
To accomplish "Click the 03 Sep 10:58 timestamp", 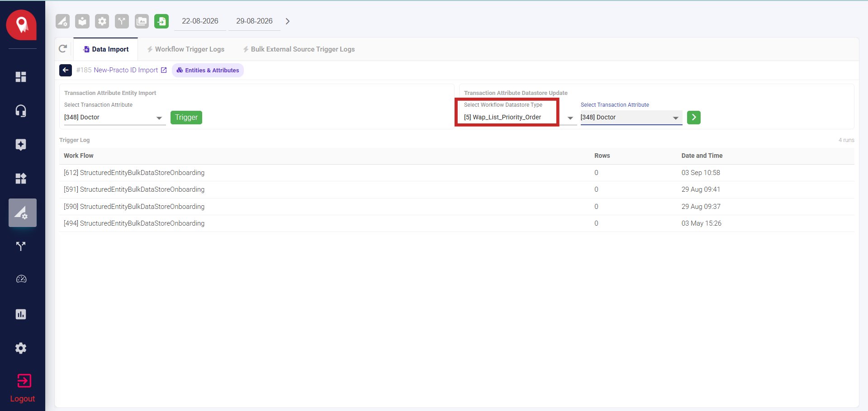I will 701,173.
